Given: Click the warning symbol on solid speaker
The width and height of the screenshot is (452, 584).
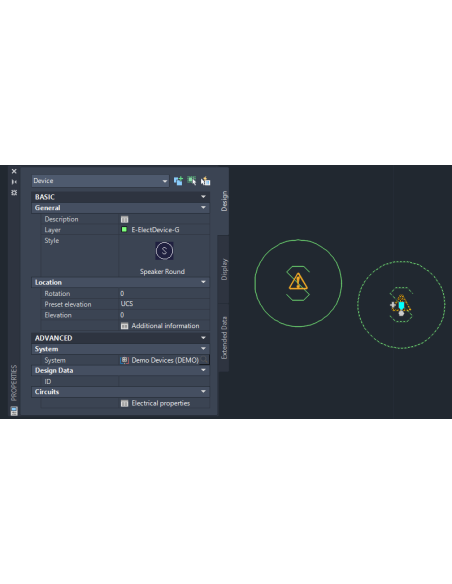Looking at the screenshot, I should point(298,282).
